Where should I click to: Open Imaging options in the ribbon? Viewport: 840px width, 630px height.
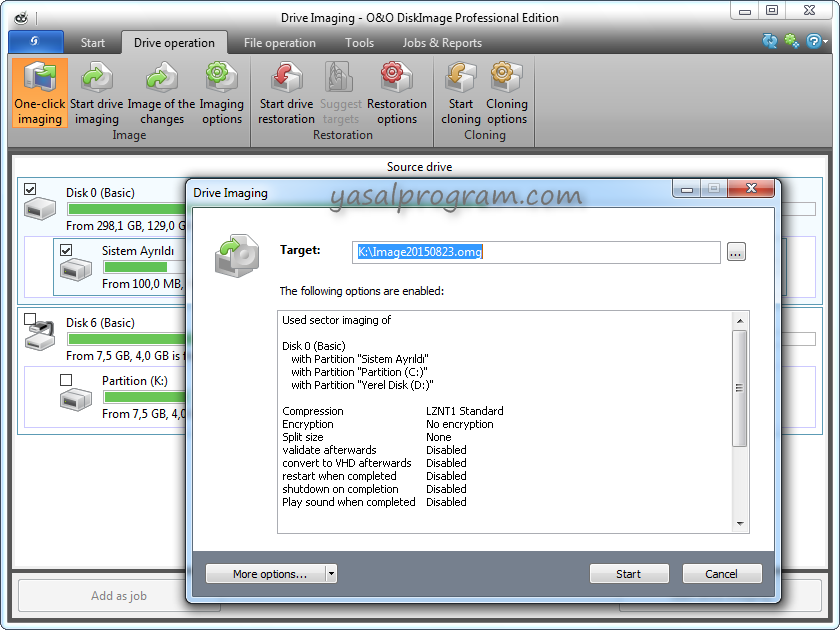click(x=221, y=92)
